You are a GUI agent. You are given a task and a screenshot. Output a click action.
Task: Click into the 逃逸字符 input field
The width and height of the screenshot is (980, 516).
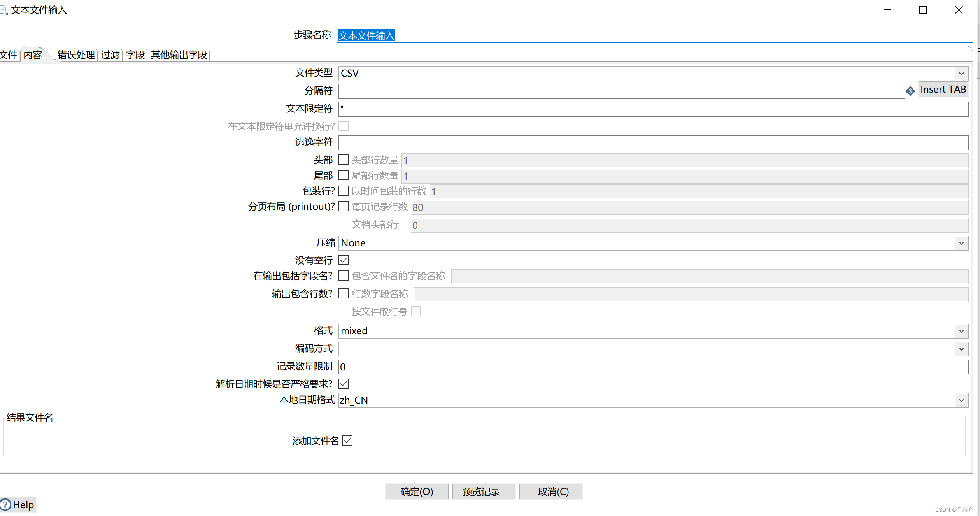tap(653, 143)
